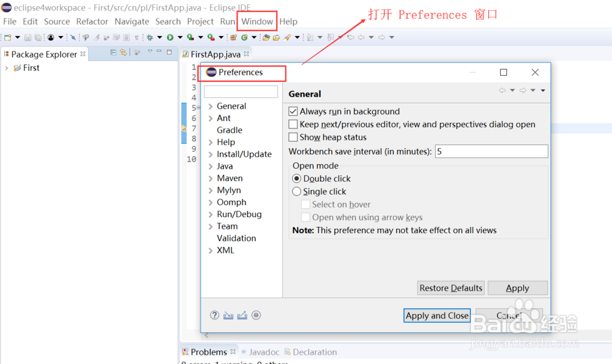
Task: Click Open when using arrow keys checkbox
Action: click(x=305, y=217)
